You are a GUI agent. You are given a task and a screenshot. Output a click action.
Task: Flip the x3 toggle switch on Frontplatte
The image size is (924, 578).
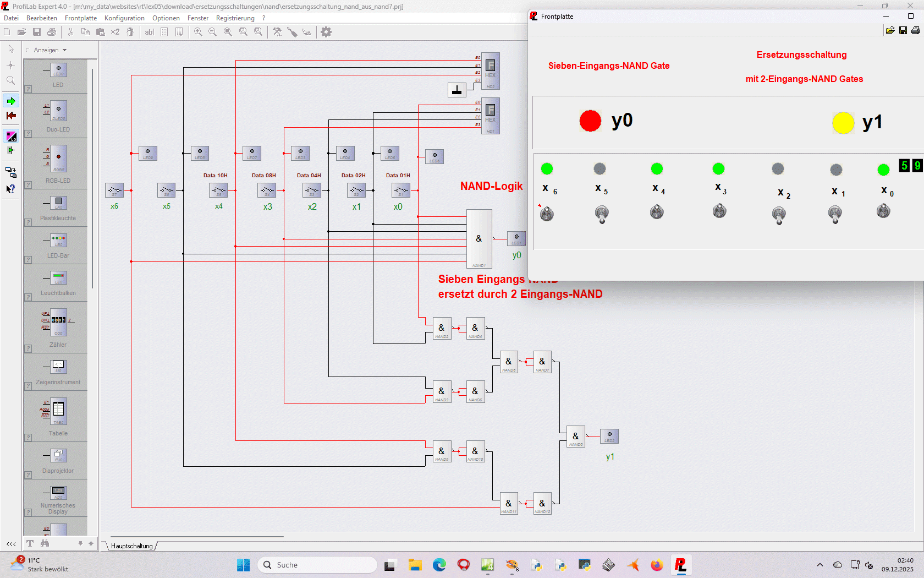(719, 211)
